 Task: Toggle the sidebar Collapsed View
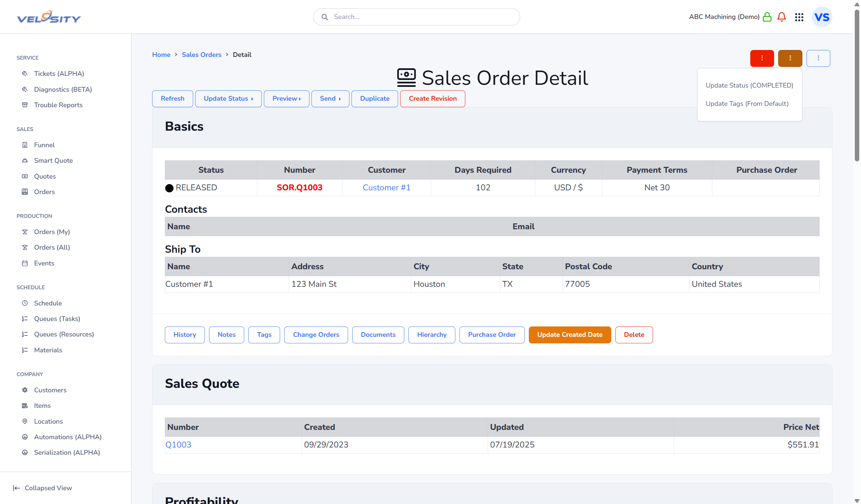click(42, 488)
